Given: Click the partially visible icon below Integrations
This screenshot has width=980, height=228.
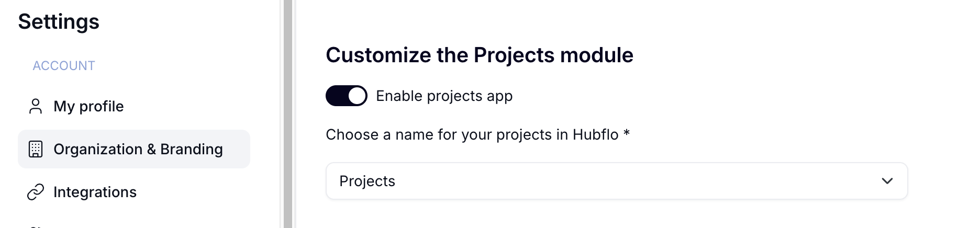Looking at the screenshot, I should point(36,226).
